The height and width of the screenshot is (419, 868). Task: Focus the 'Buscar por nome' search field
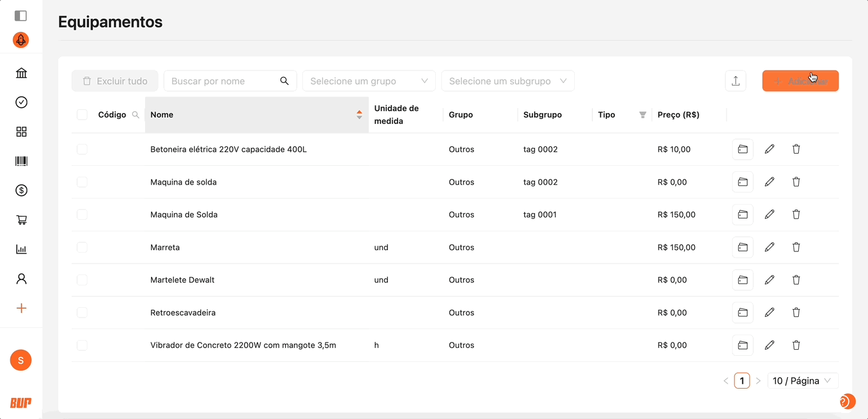click(x=223, y=81)
